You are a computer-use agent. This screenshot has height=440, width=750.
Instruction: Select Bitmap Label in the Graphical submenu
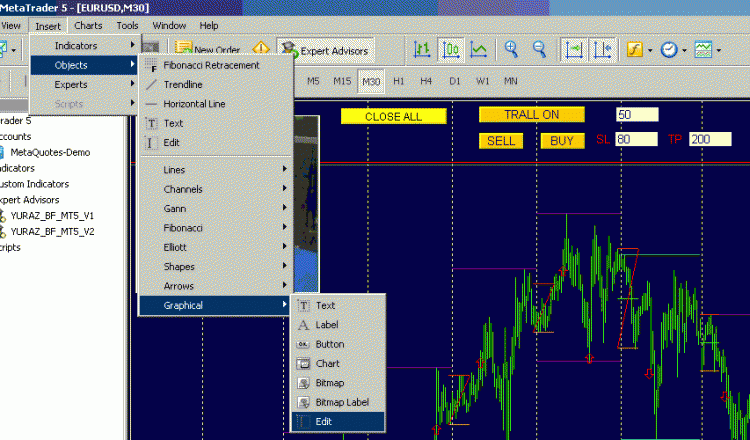[x=338, y=402]
